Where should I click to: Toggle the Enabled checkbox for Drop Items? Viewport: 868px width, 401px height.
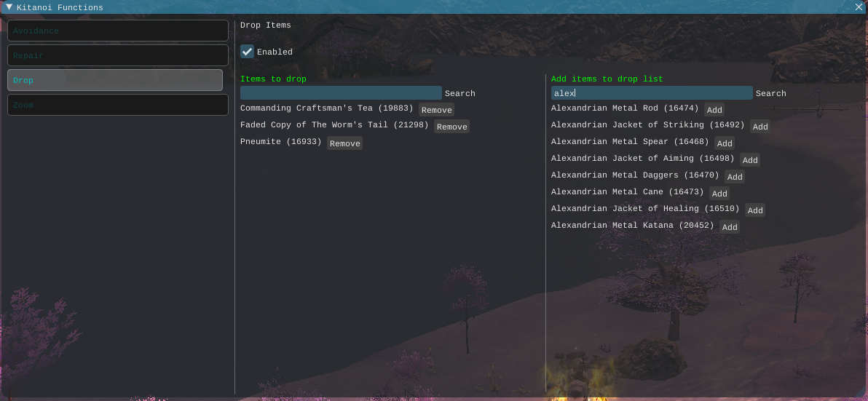coord(248,52)
